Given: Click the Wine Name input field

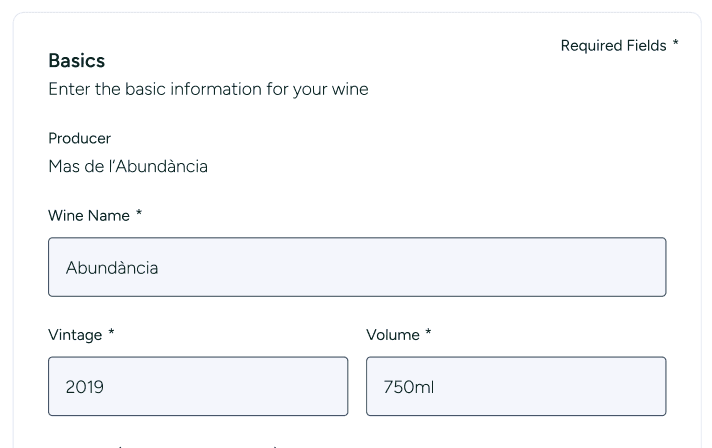Looking at the screenshot, I should [357, 267].
